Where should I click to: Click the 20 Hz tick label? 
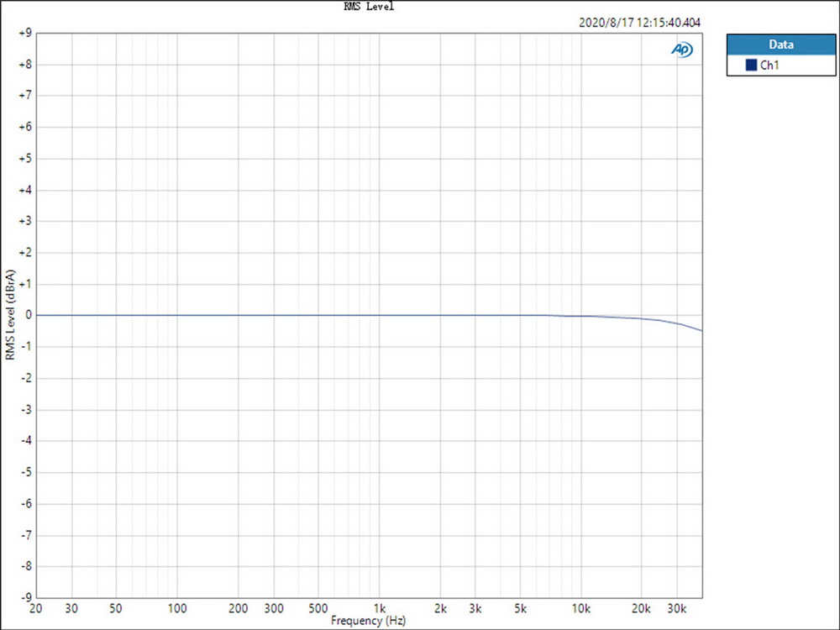[x=35, y=607]
